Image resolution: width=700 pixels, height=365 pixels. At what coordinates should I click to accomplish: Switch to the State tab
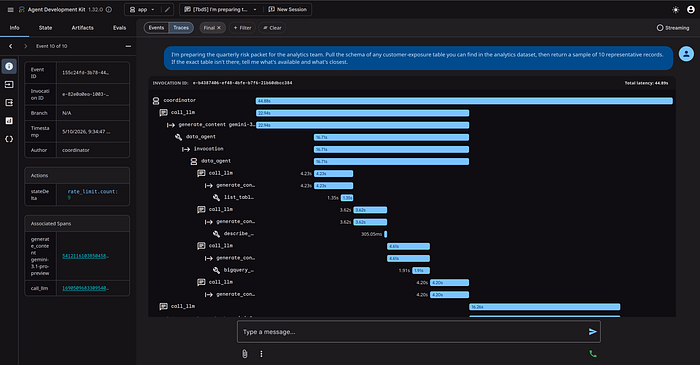pyautogui.click(x=45, y=28)
